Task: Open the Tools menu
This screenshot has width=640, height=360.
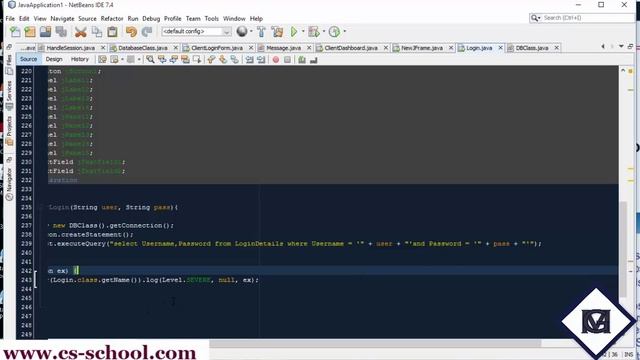Action: point(211,18)
